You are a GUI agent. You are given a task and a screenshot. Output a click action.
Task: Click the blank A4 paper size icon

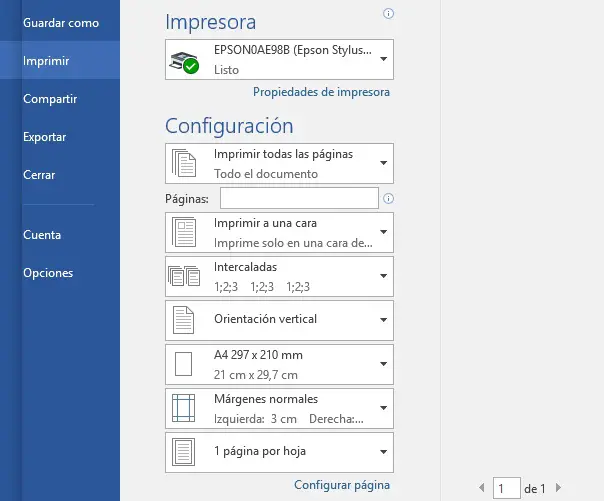(183, 364)
